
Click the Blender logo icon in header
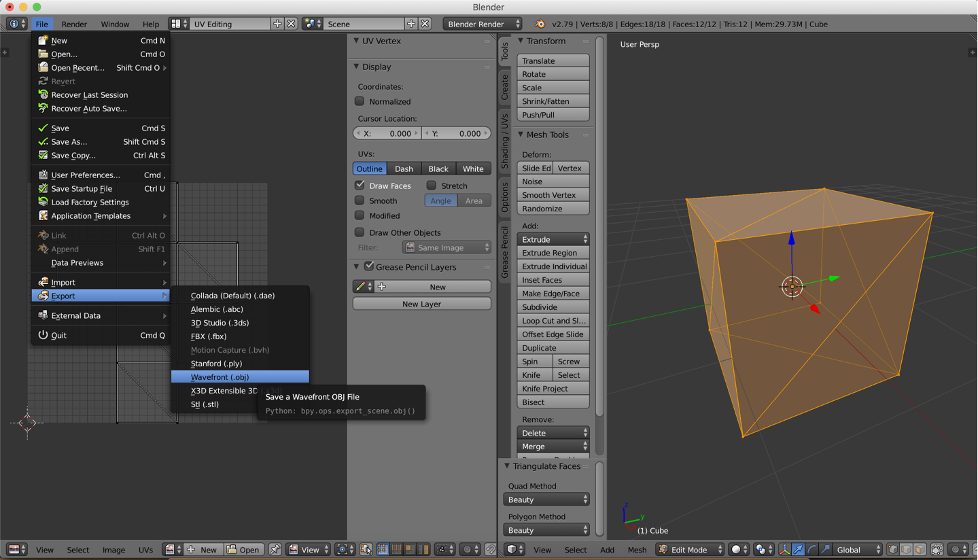[x=540, y=24]
